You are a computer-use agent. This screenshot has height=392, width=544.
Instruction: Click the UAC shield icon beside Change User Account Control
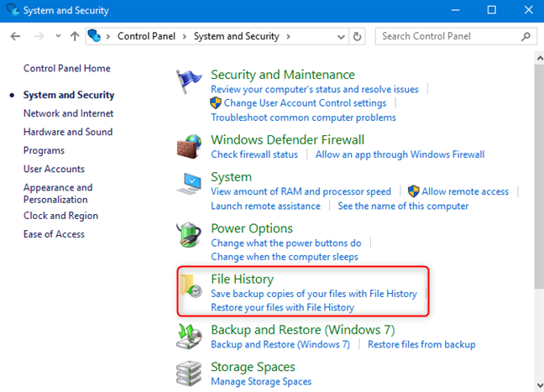216,103
